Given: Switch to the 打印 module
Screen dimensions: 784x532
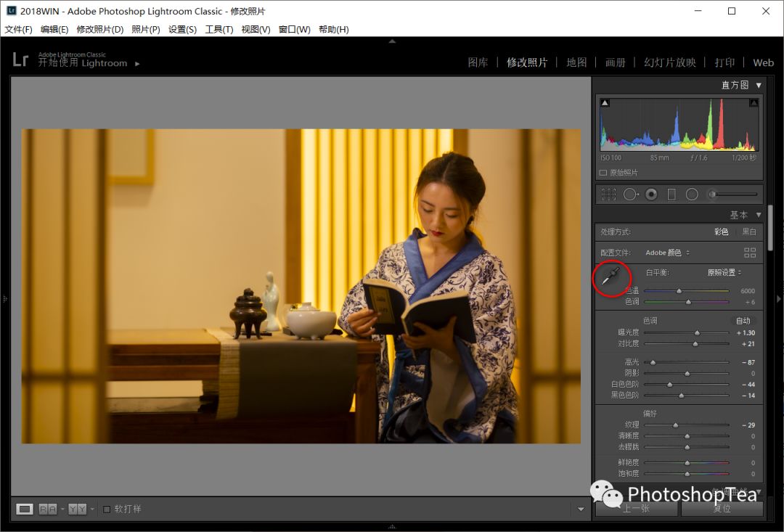Looking at the screenshot, I should tap(724, 62).
